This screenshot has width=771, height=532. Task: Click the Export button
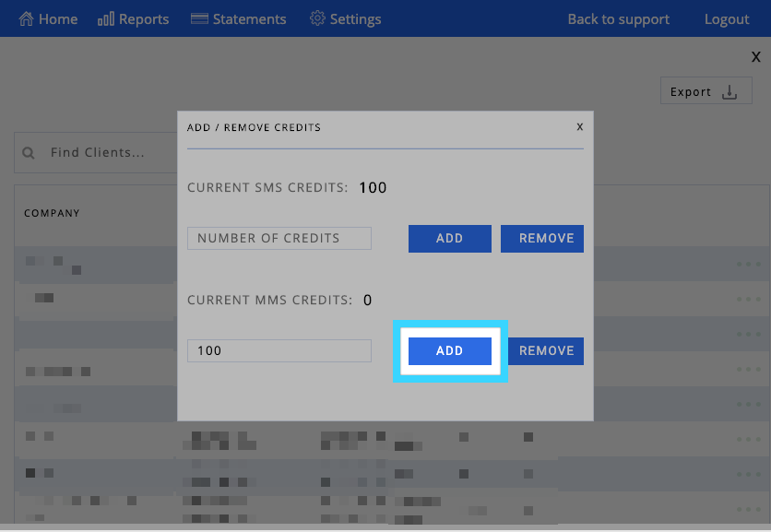click(x=706, y=90)
